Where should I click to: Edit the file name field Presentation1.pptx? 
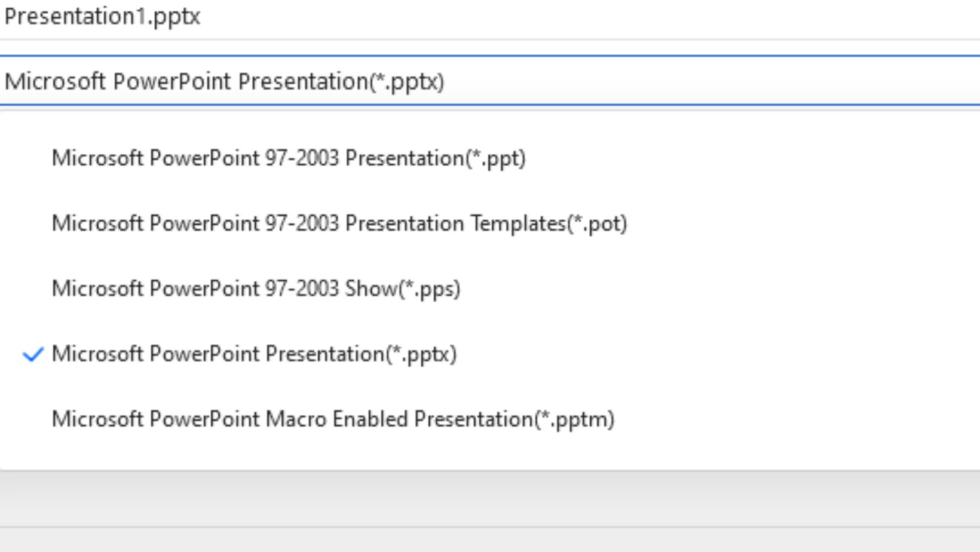click(x=490, y=18)
